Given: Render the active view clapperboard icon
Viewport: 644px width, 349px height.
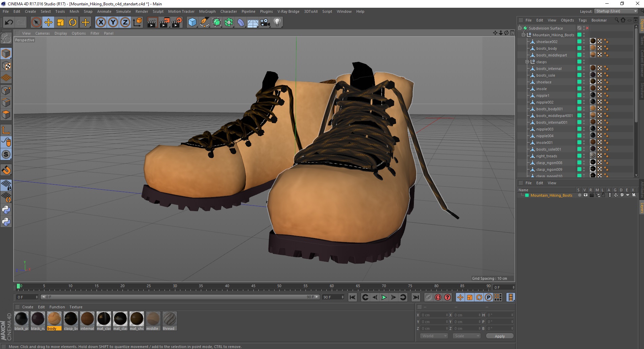Looking at the screenshot, I should (x=152, y=23).
